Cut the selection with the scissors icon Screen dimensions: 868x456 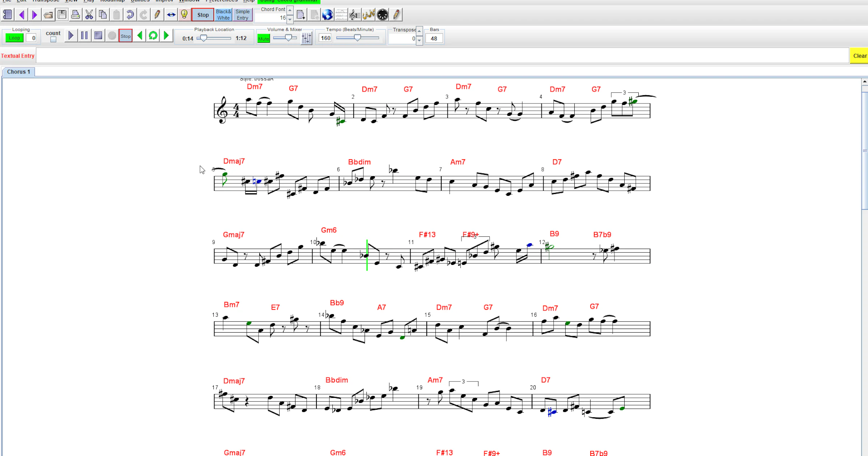(89, 15)
